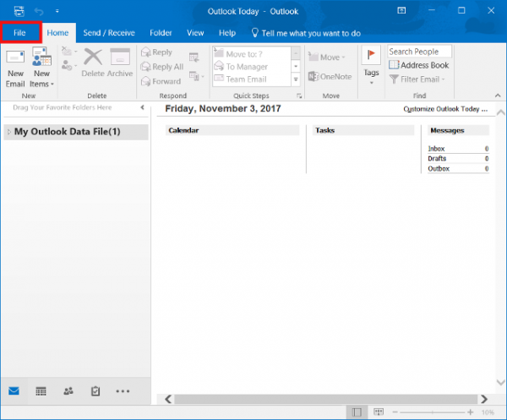Switch to the Folder tab
The image size is (507, 420).
tap(161, 33)
